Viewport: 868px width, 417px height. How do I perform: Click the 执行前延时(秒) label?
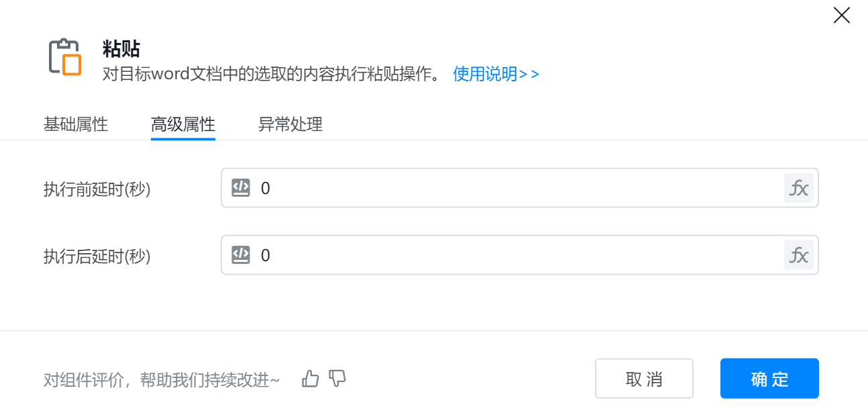coord(97,189)
